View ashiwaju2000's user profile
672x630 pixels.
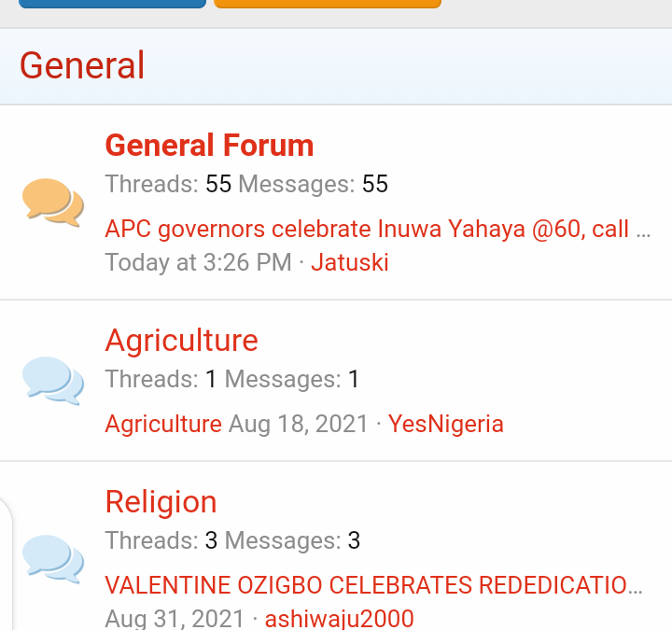point(339,618)
